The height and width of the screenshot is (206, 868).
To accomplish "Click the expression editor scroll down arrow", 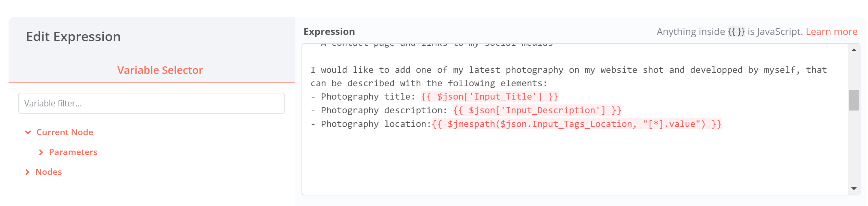I will [x=854, y=189].
